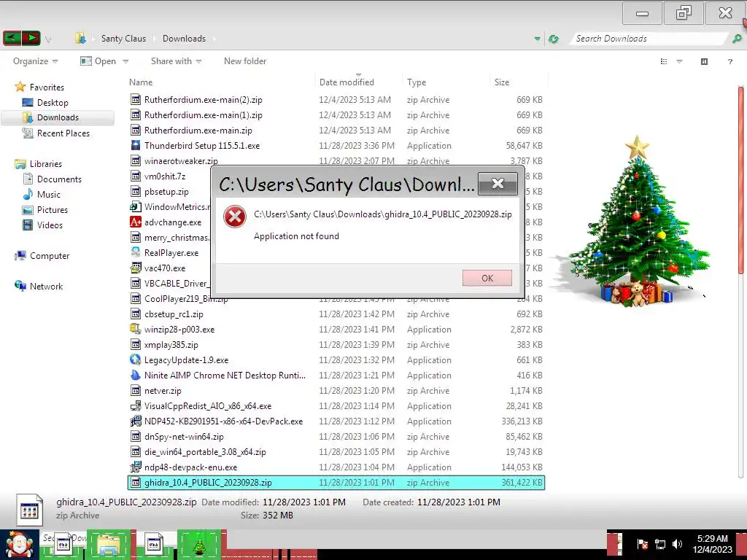Click the search magnifier icon
Screen dimensions: 747x560
click(737, 39)
